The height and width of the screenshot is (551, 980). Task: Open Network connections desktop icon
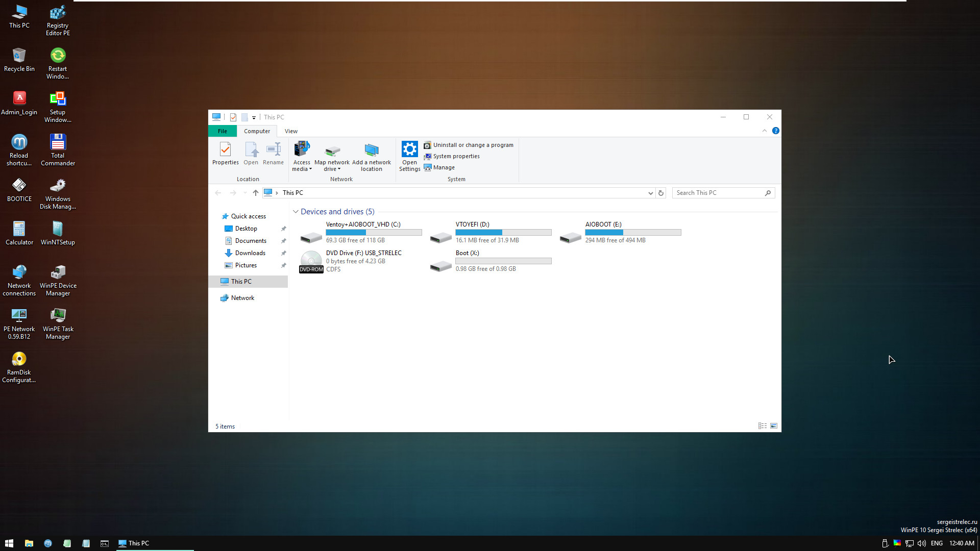click(x=19, y=280)
